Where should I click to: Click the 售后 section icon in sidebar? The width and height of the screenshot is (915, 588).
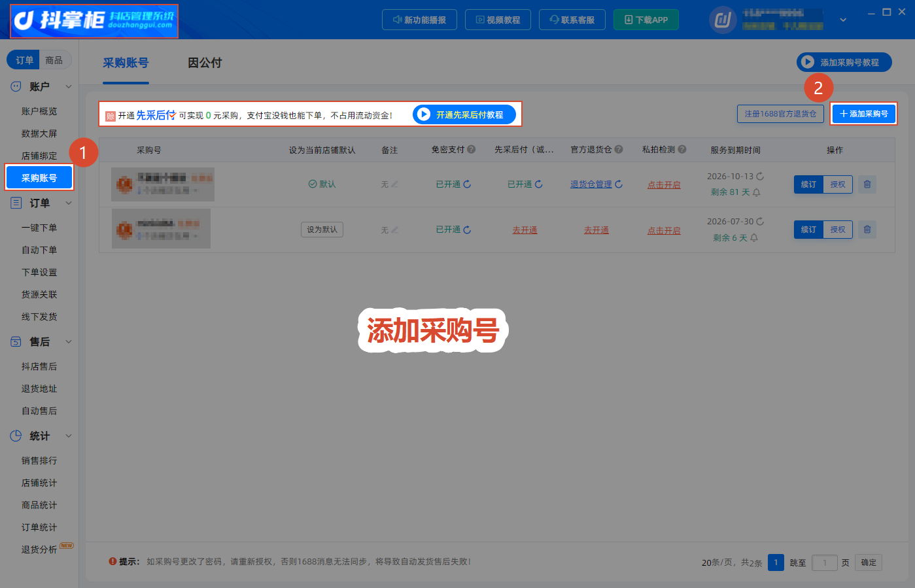tap(16, 341)
